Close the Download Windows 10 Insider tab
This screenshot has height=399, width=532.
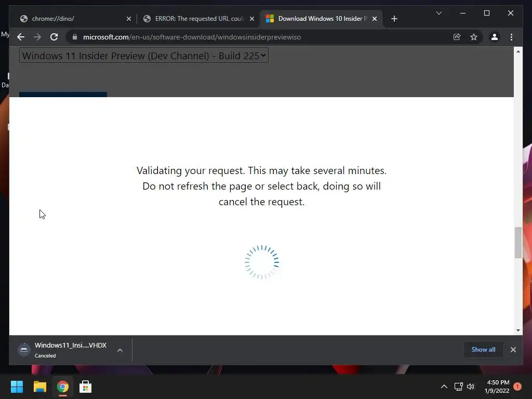(x=375, y=19)
